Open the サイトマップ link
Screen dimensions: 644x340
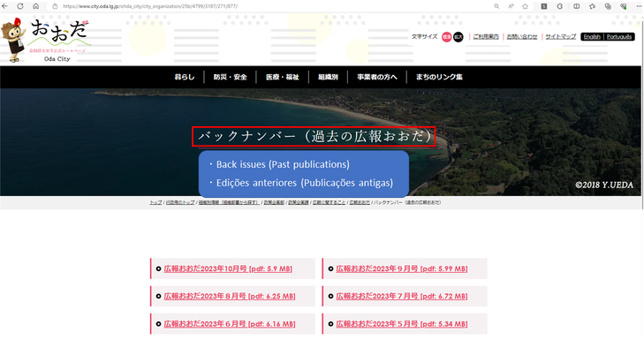pyautogui.click(x=561, y=36)
